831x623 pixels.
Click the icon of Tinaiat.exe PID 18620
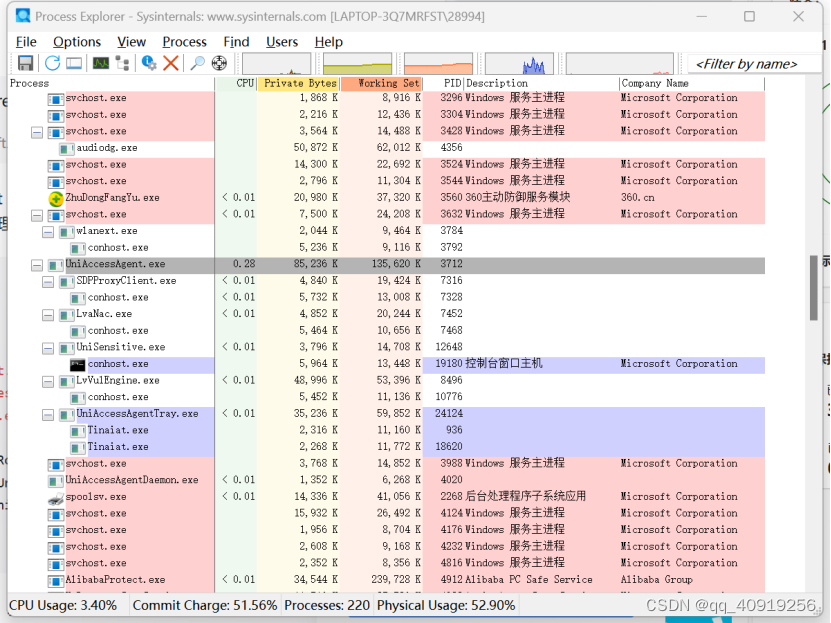[x=78, y=448]
